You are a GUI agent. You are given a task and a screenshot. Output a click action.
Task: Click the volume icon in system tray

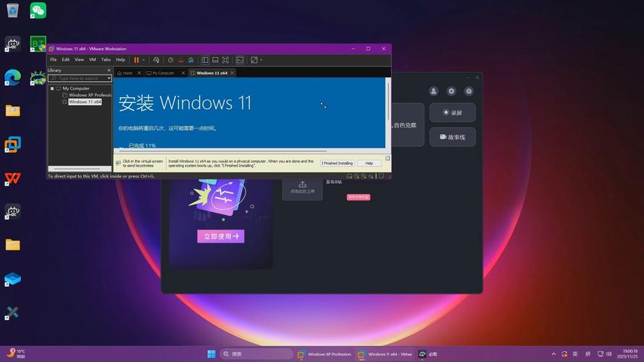pos(609,354)
